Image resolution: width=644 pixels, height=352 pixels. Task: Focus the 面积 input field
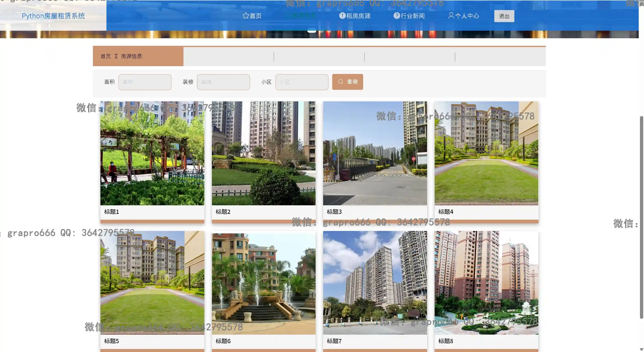tap(145, 82)
